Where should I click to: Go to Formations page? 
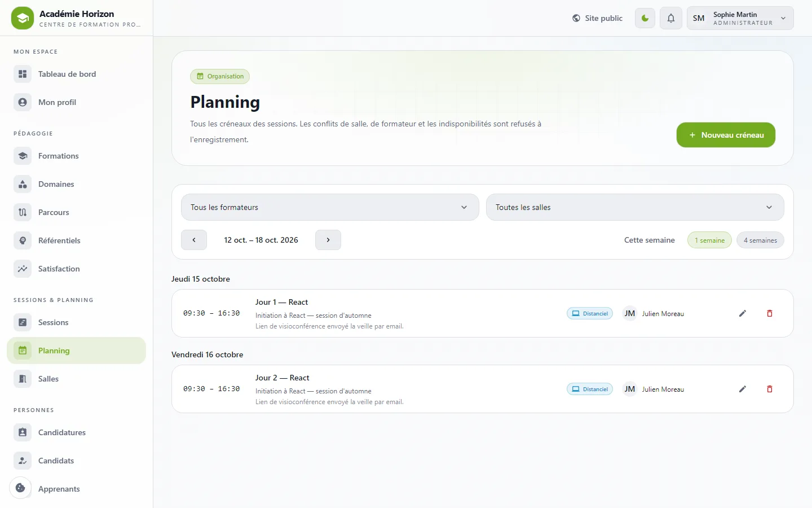tap(76, 156)
